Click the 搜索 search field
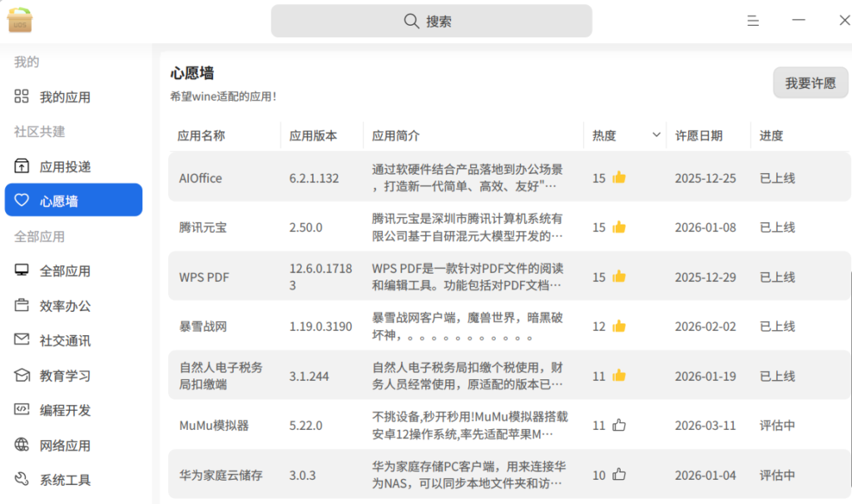 pos(431,21)
